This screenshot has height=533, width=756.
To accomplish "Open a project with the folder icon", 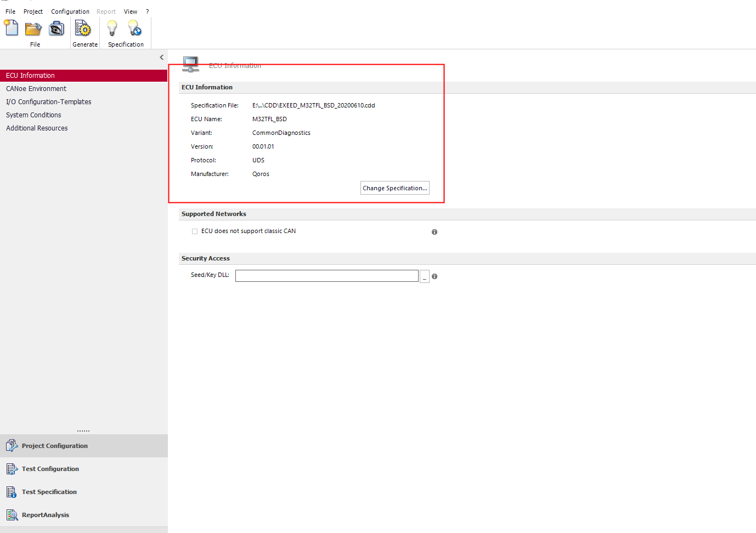I will tap(33, 28).
